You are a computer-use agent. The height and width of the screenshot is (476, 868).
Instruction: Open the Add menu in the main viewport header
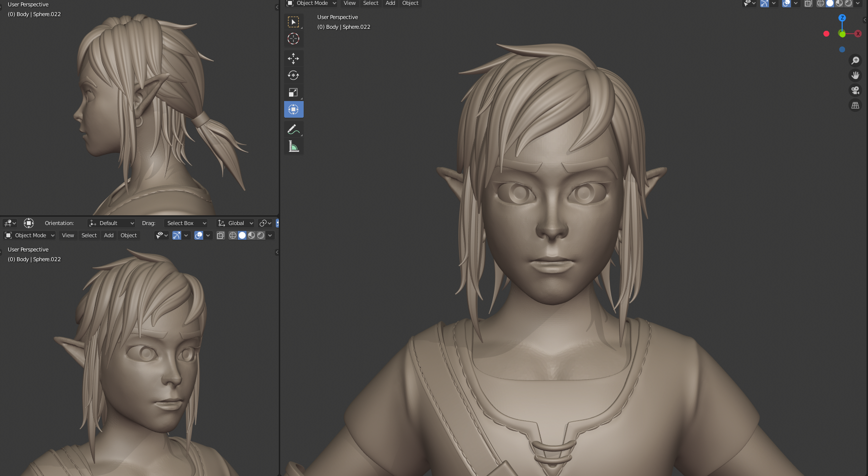pyautogui.click(x=391, y=3)
